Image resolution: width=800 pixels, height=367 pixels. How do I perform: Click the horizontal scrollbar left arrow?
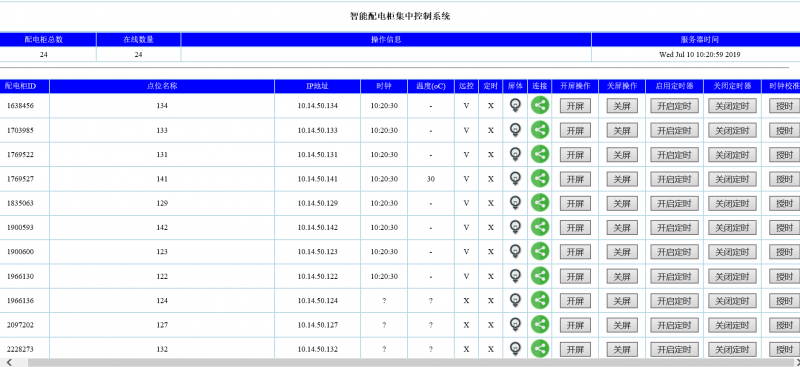point(9,362)
